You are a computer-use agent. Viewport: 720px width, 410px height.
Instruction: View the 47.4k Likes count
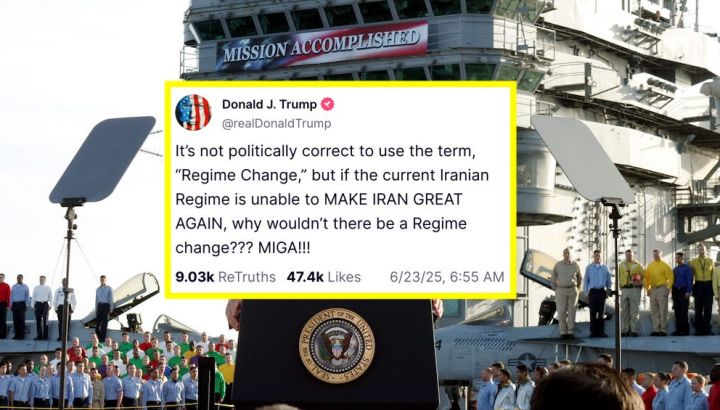pyautogui.click(x=324, y=277)
